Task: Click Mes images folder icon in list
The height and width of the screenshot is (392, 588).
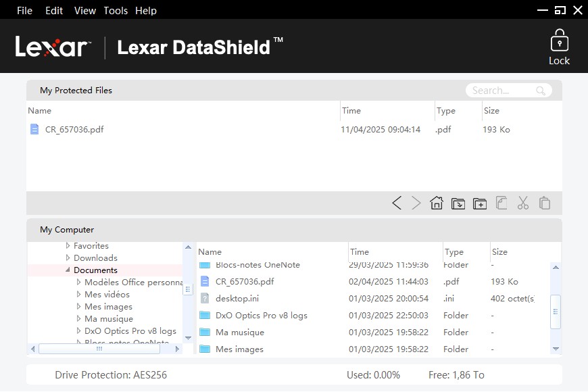Action: (205, 349)
